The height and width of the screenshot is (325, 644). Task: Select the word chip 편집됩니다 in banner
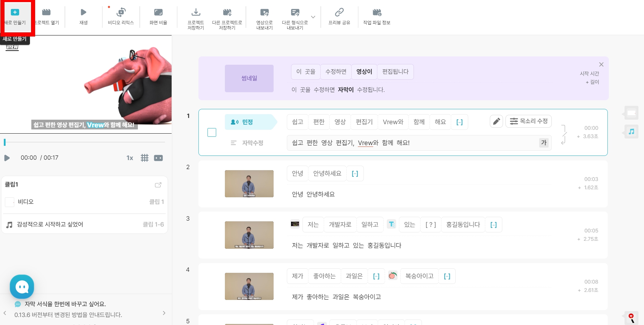pos(395,72)
